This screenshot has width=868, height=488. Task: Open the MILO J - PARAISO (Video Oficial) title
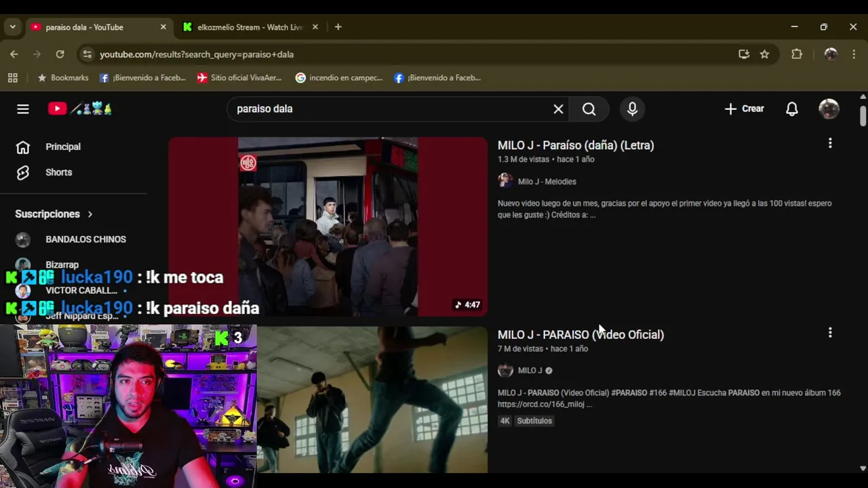(x=580, y=335)
